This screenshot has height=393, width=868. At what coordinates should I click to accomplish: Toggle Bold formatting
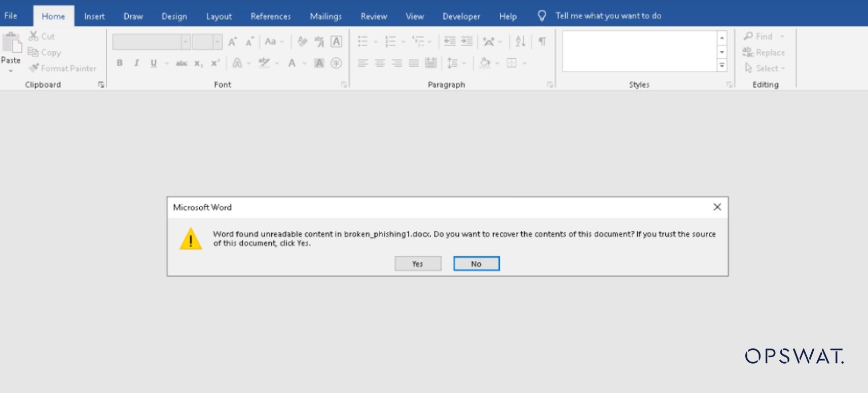[120, 63]
